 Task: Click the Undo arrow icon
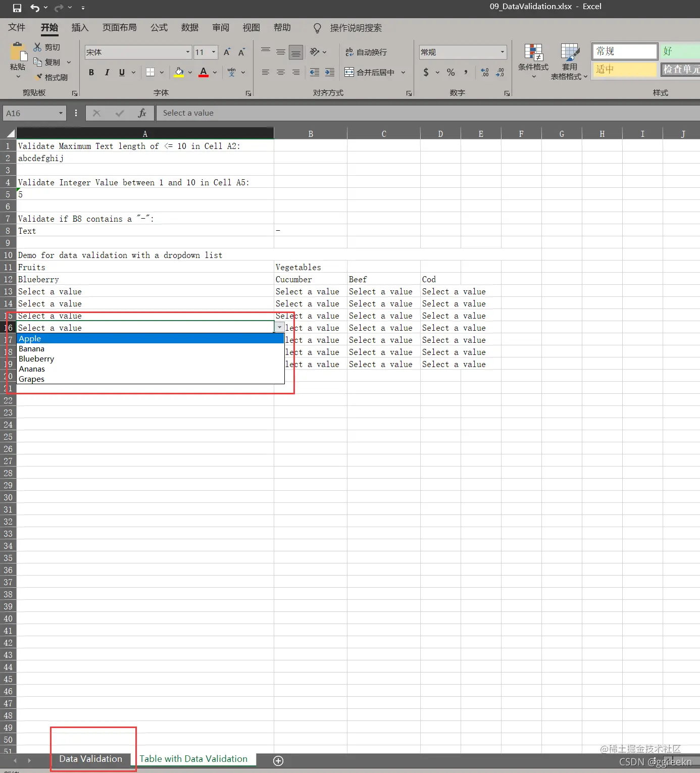tap(34, 8)
